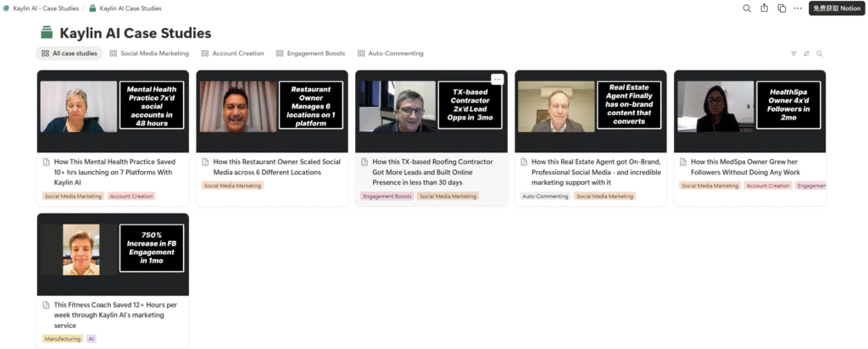Viewport: 868px width, 349px height.
Task: Click the database sort arrows icon
Action: pyautogui.click(x=807, y=53)
